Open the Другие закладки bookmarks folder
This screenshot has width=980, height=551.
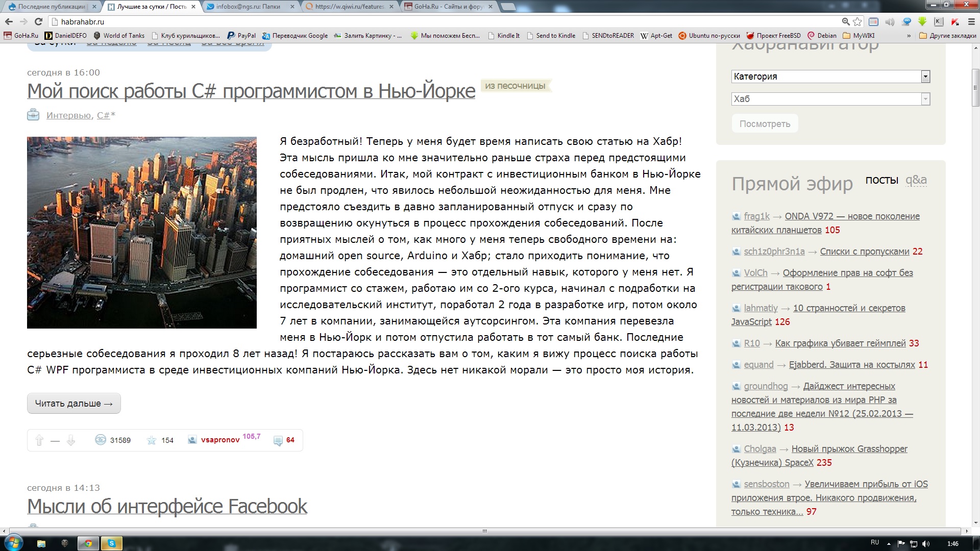click(x=947, y=36)
